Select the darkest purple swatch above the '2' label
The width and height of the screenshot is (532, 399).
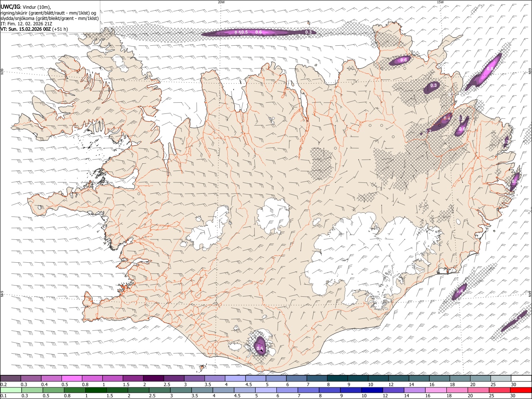coord(153,378)
